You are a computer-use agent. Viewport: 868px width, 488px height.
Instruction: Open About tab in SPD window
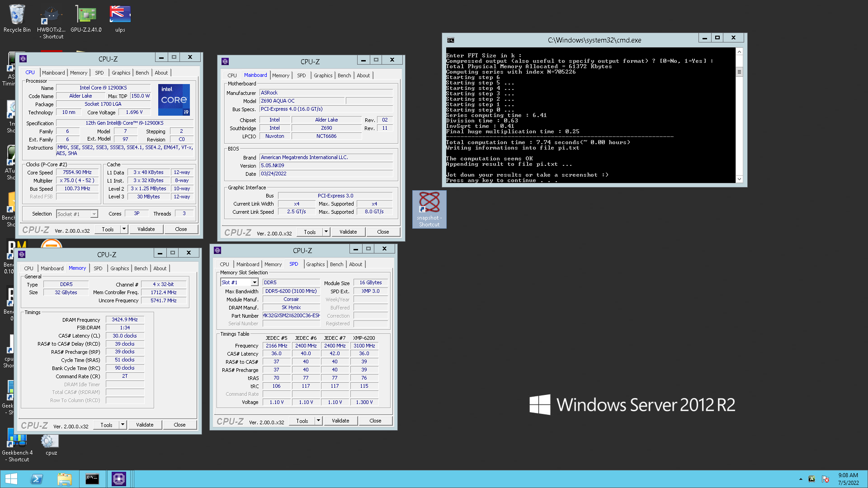coord(356,264)
